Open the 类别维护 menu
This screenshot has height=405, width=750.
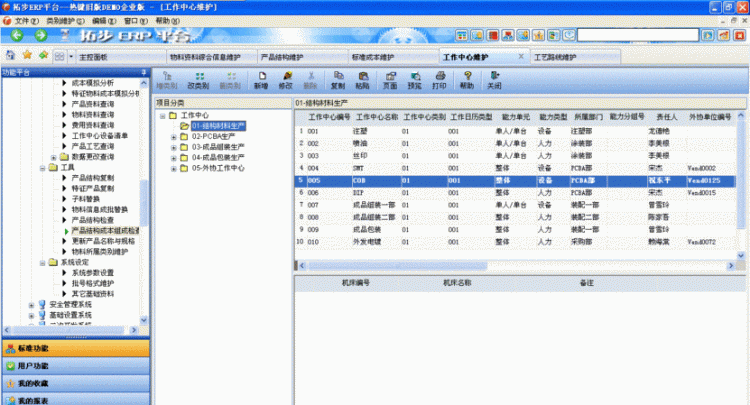(65, 21)
